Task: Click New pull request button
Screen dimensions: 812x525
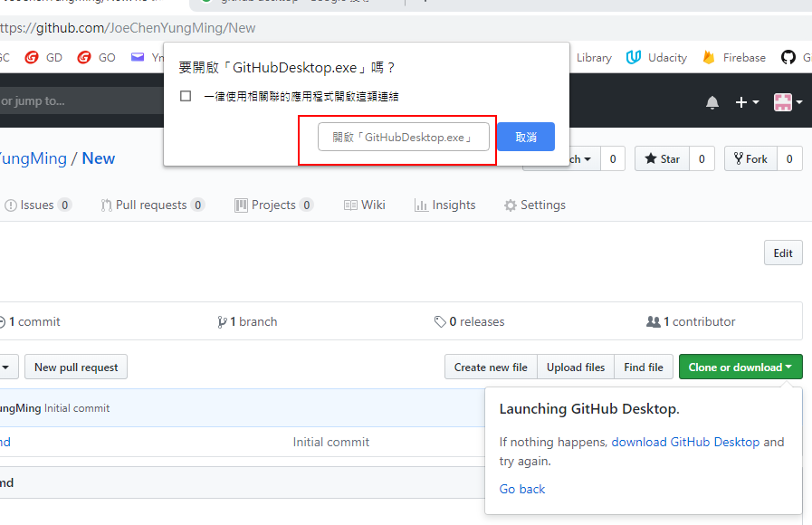Action: coord(76,367)
